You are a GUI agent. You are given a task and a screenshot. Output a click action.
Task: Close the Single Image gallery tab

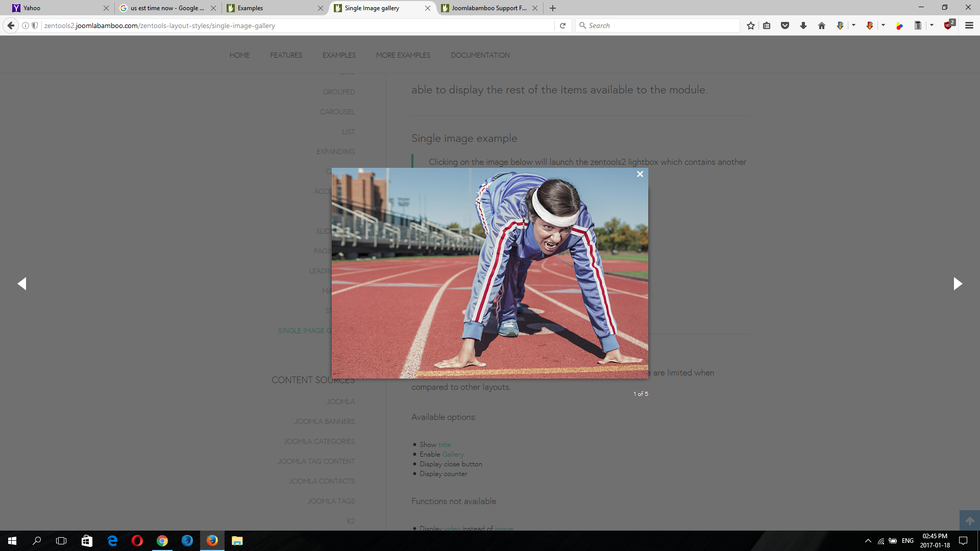pyautogui.click(x=428, y=8)
